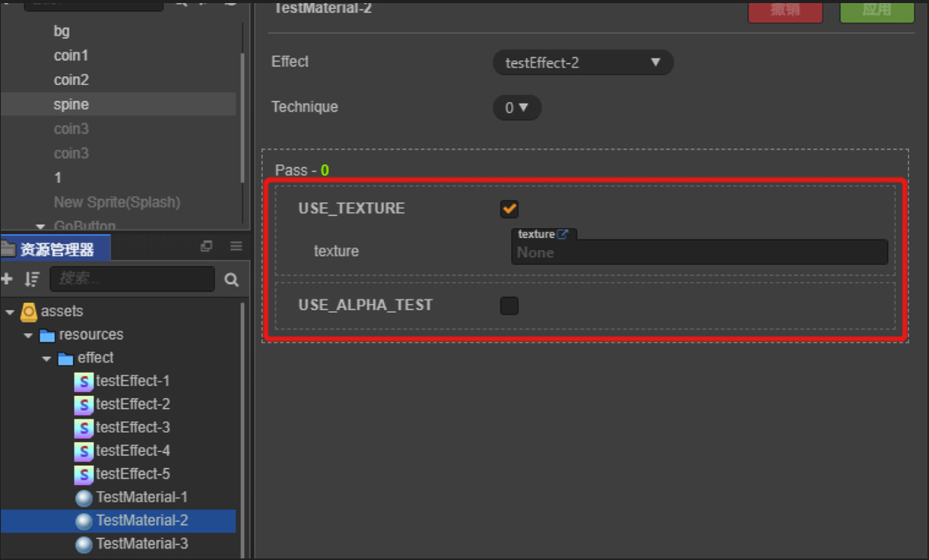929x560 pixels.
Task: Click the red 撤销 revert button
Action: tap(785, 11)
